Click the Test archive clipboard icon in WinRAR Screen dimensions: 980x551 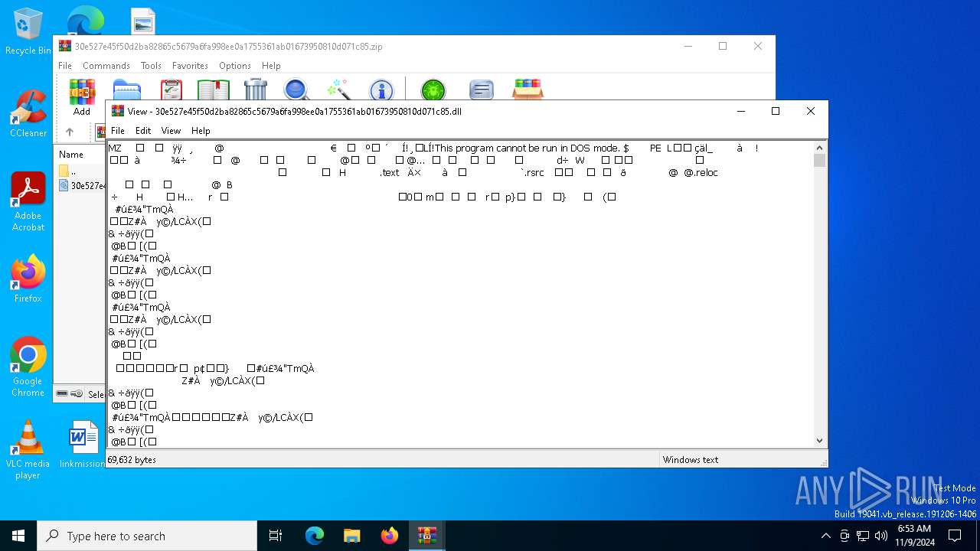pos(171,90)
